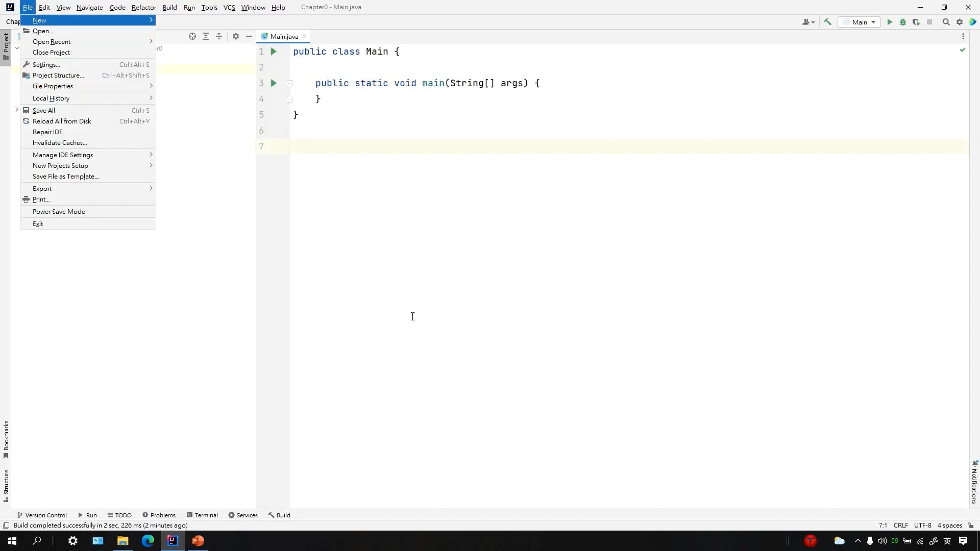Open the Terminal tool window tab
The width and height of the screenshot is (980, 551).
(202, 515)
